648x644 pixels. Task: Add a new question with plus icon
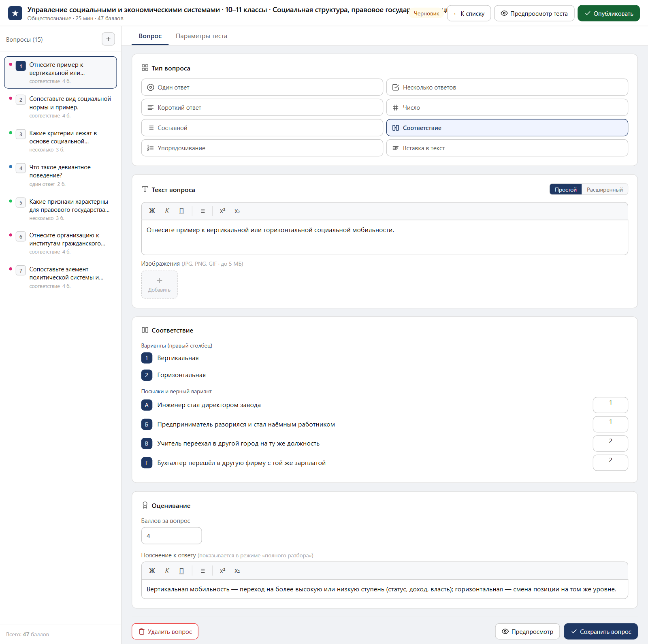pos(108,39)
